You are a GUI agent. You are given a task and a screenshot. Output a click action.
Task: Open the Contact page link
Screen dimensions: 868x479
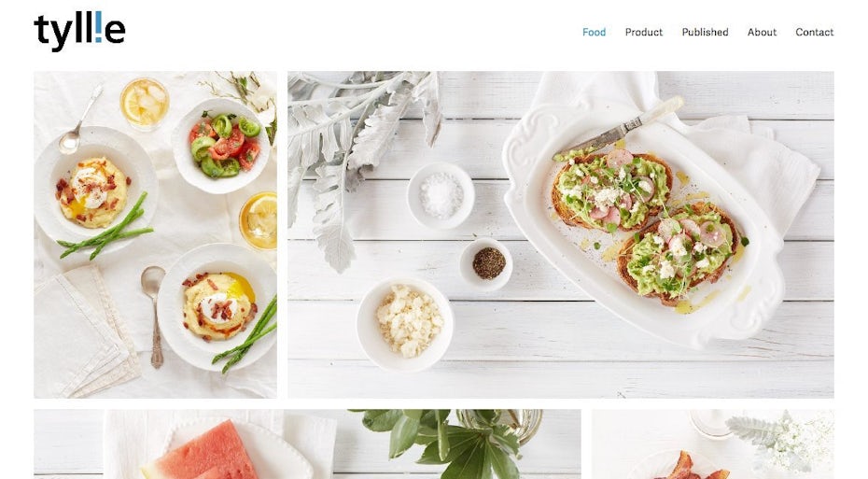(814, 32)
